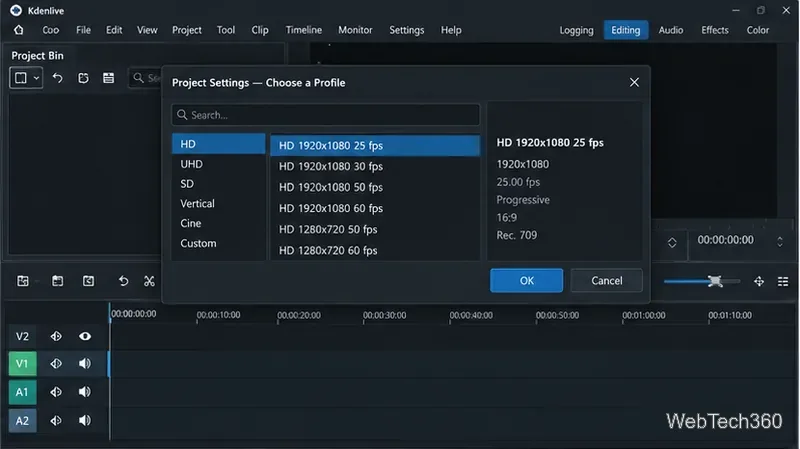The image size is (800, 449).
Task: Click the Cancel button in dialog
Action: coord(607,281)
